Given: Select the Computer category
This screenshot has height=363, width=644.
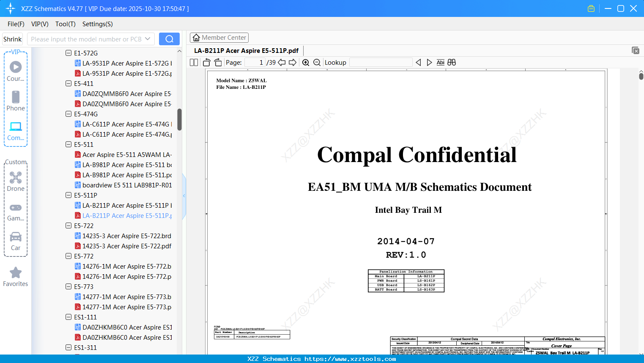Looking at the screenshot, I should click(x=16, y=131).
